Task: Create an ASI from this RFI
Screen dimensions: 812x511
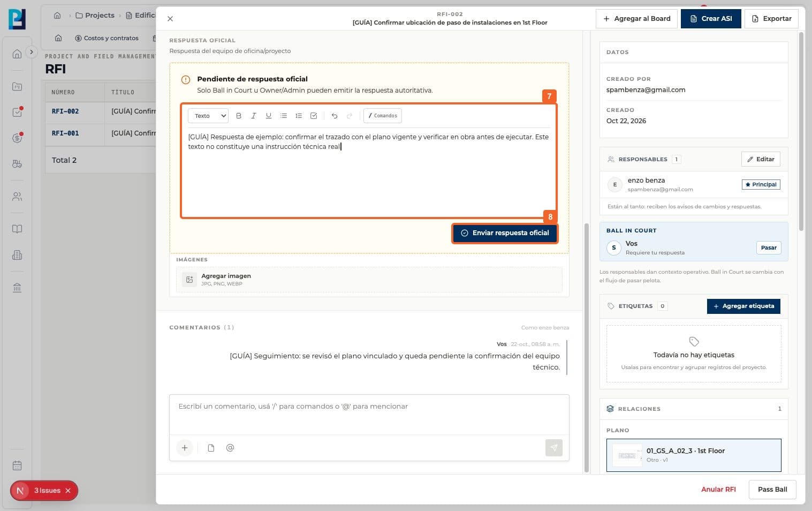Action: click(711, 19)
